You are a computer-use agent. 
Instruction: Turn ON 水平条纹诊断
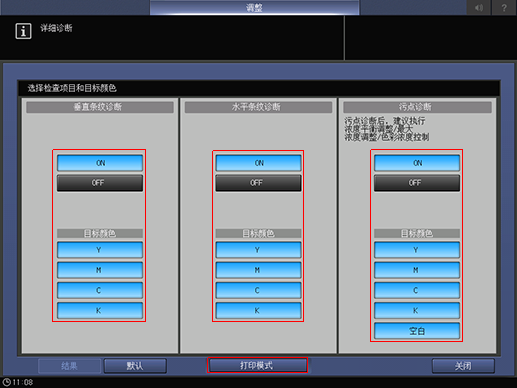[x=258, y=163]
